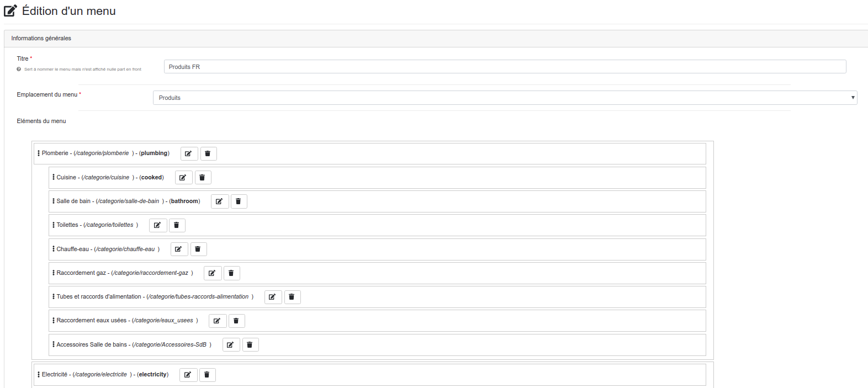
Task: Grab the Plomberie drag handle
Action: pyautogui.click(x=38, y=153)
